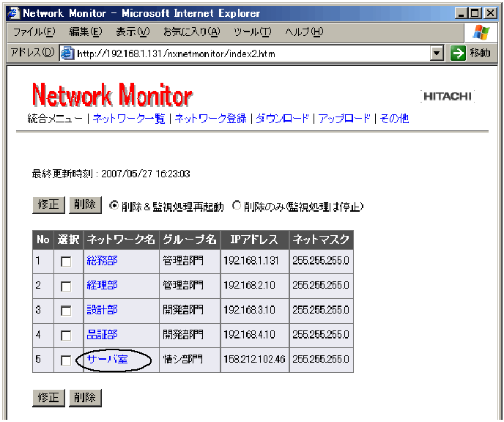Close the Internet Explorer window
Screen dimensions: 504x422
(491, 13)
